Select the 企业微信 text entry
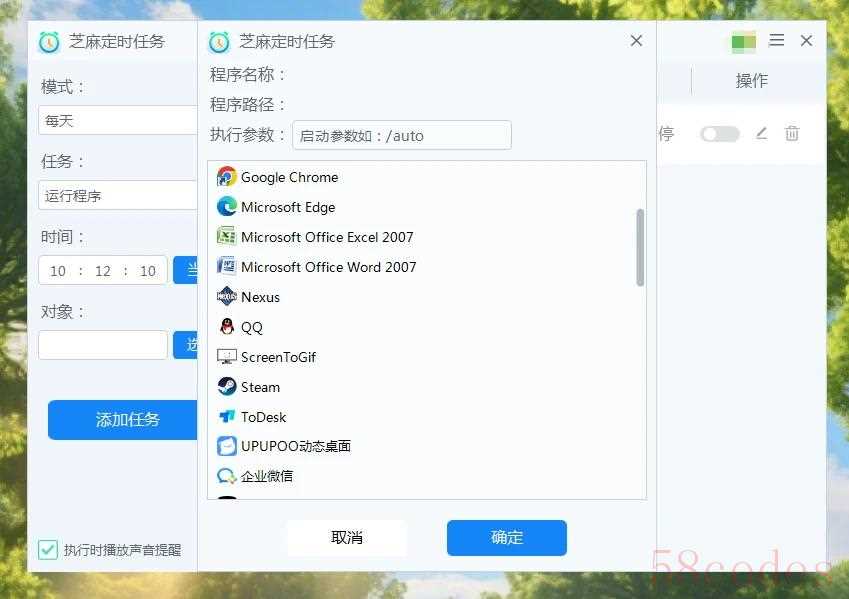The image size is (849, 599). coord(267,476)
